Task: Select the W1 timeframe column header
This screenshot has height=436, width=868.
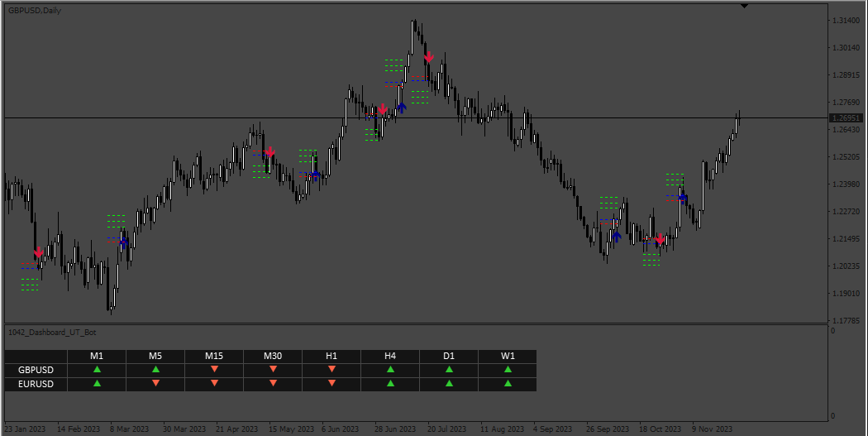Action: point(508,356)
